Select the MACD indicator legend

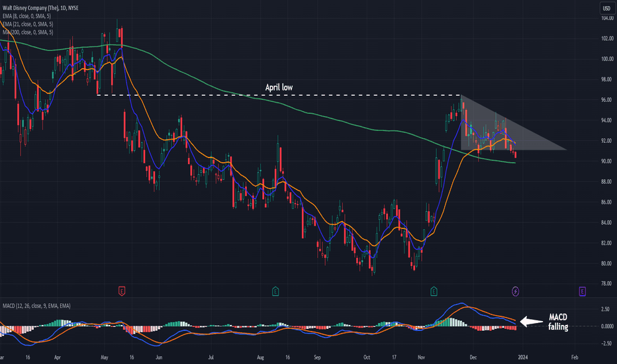click(36, 306)
